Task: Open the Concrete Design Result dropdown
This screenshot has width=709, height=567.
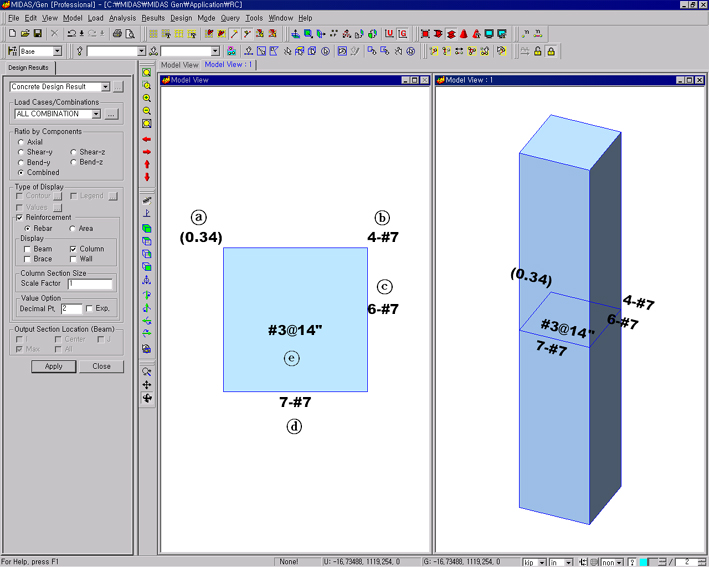Action: point(105,87)
